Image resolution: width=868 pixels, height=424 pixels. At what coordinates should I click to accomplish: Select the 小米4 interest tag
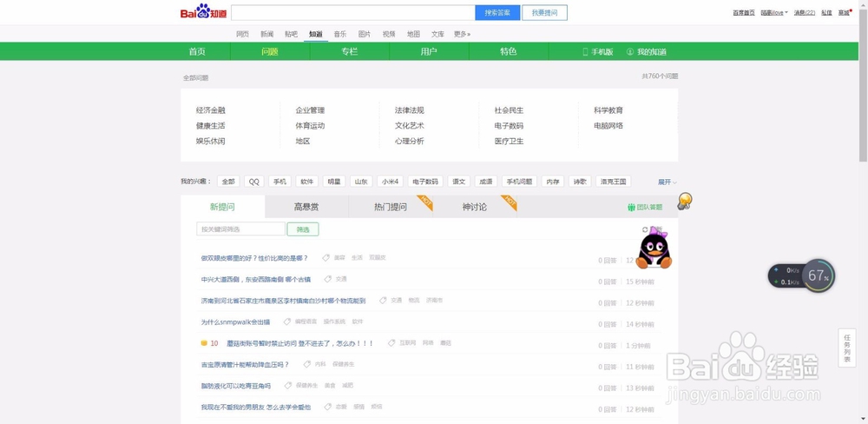[391, 182]
